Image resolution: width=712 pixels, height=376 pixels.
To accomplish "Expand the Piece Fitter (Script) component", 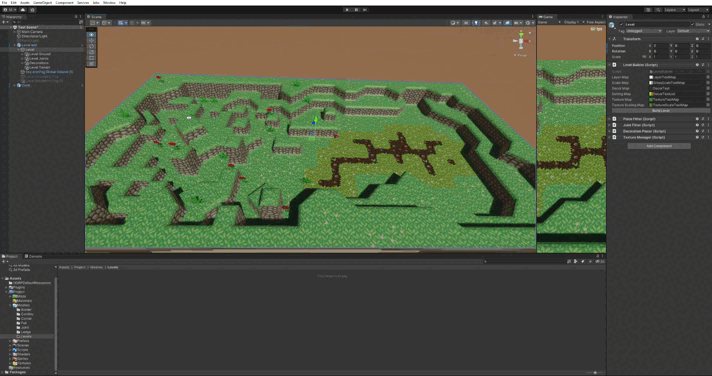I will coord(610,119).
